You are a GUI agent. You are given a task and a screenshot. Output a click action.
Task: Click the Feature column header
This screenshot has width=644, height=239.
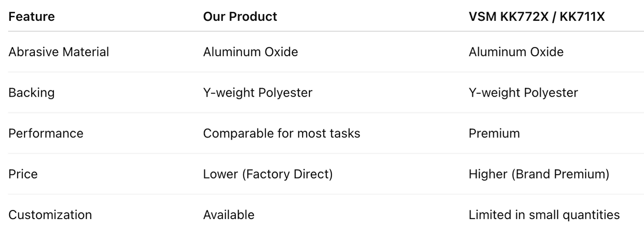[x=31, y=17]
